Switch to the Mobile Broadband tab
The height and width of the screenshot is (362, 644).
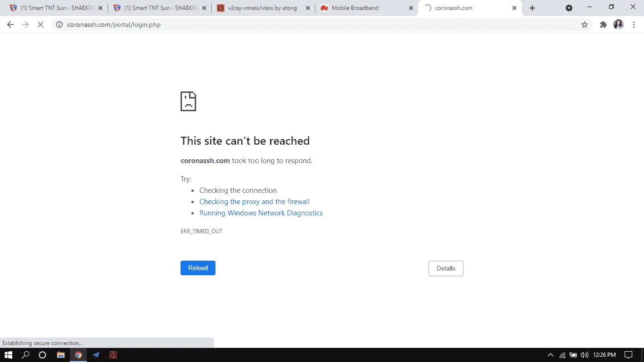click(366, 8)
